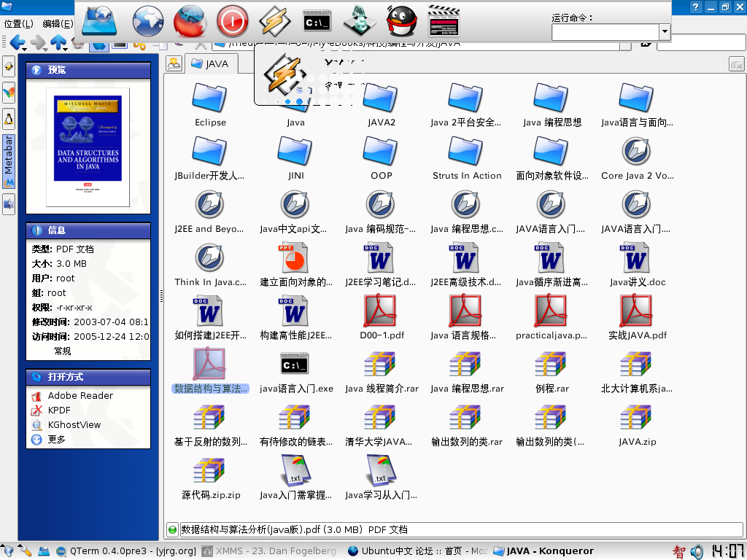Select the Core Java 2 Vo... file

[637, 158]
